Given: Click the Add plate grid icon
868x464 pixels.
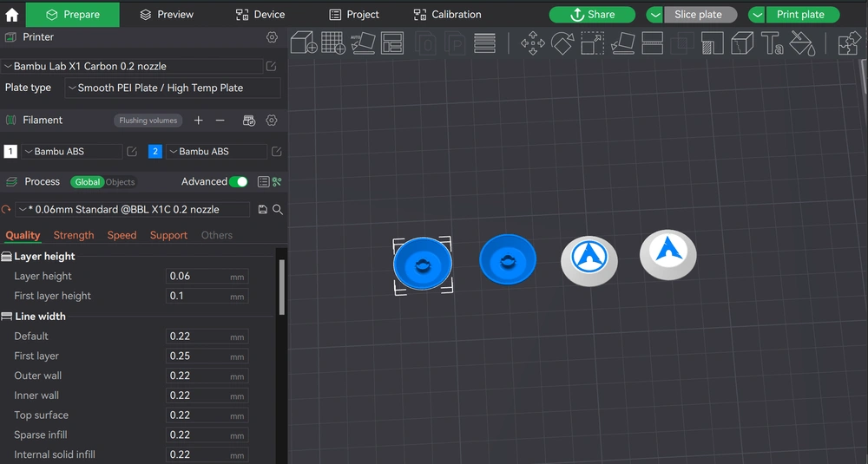Looking at the screenshot, I should point(332,43).
